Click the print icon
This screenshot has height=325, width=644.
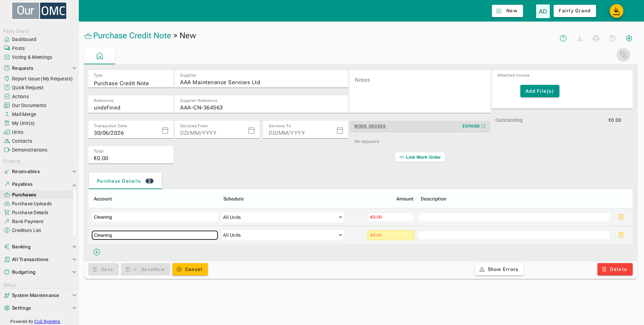(596, 38)
